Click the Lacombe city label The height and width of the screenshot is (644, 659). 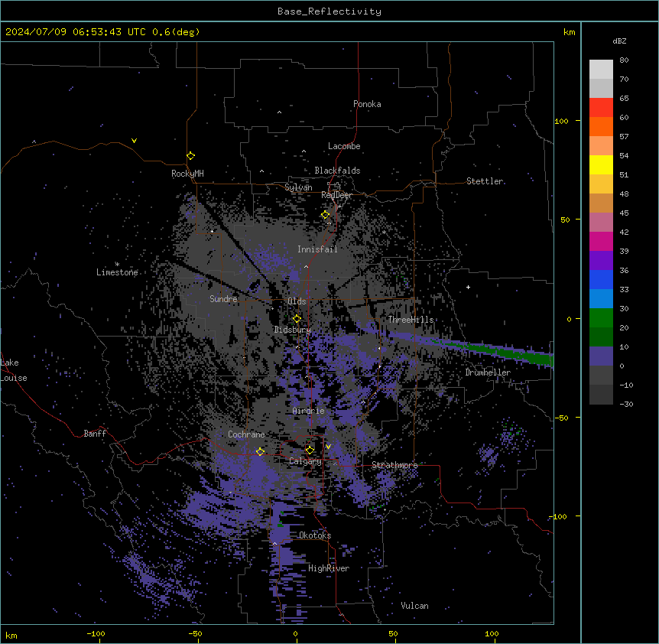pos(344,146)
